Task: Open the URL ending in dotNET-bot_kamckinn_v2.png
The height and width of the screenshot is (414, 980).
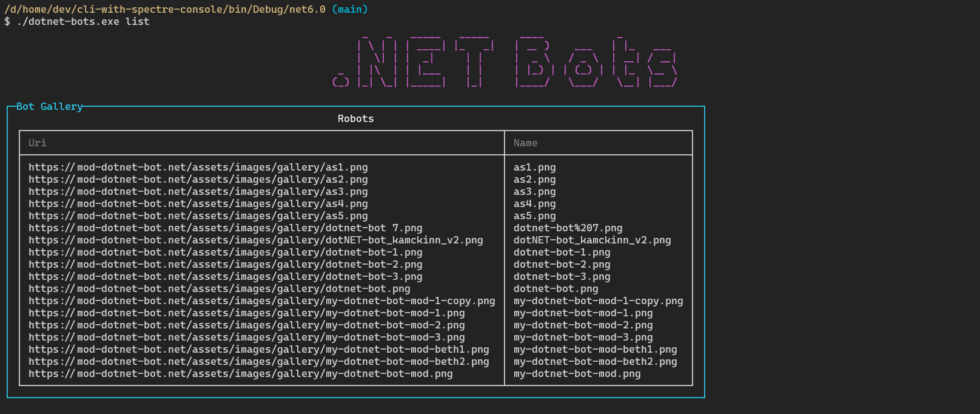Action: click(x=256, y=240)
